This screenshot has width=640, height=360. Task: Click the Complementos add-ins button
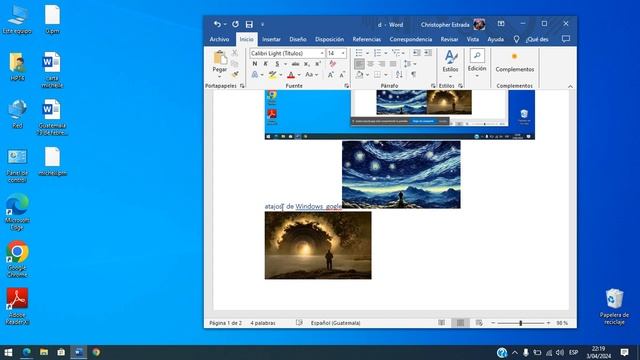(x=515, y=63)
